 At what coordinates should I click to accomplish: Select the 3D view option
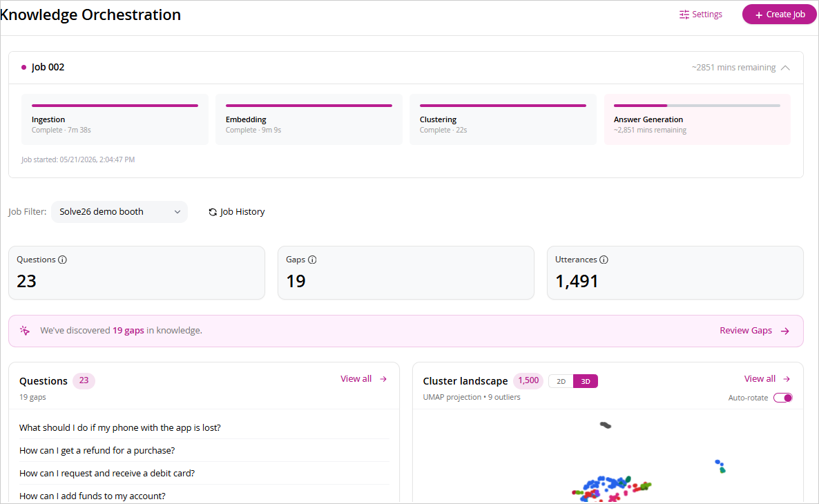point(586,381)
